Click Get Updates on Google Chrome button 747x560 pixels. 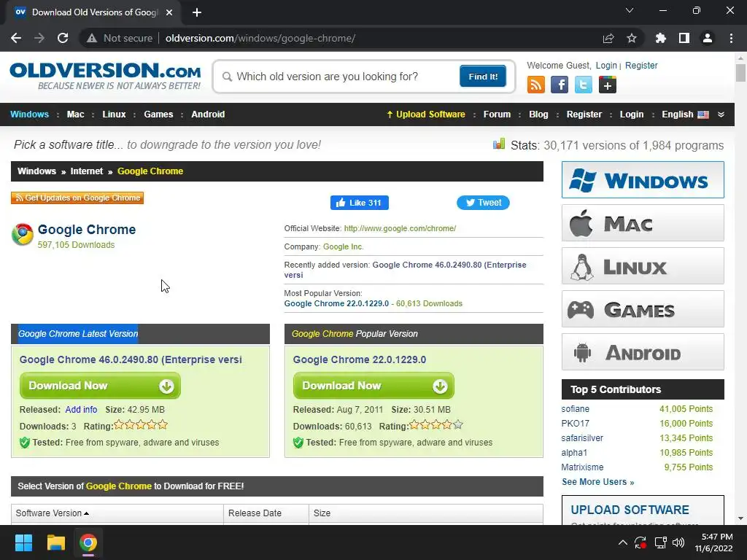coord(77,198)
